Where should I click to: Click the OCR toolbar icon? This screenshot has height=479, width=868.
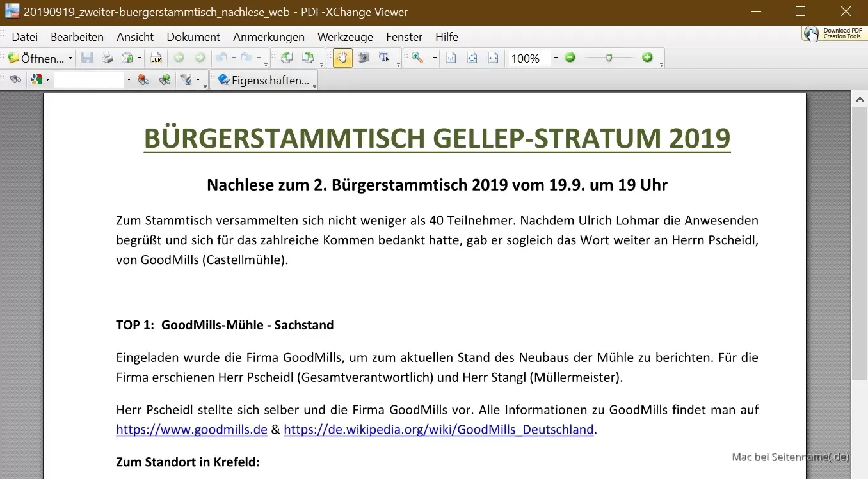click(x=156, y=58)
